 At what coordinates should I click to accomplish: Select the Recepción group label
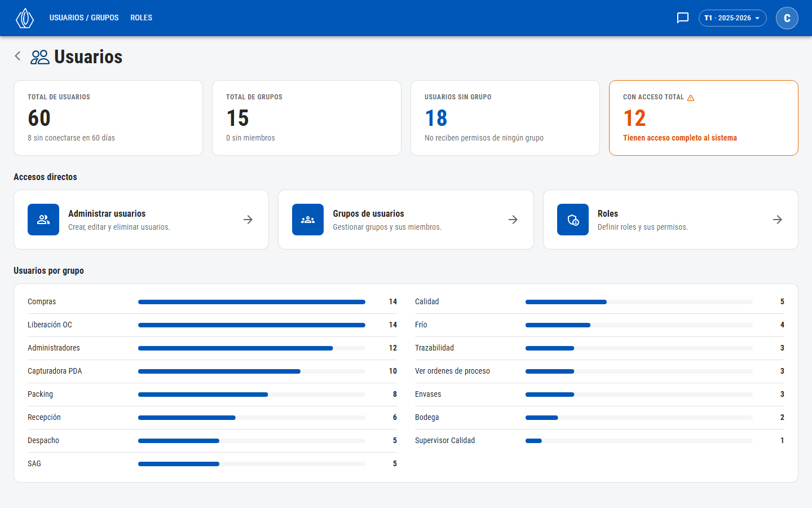coord(44,417)
